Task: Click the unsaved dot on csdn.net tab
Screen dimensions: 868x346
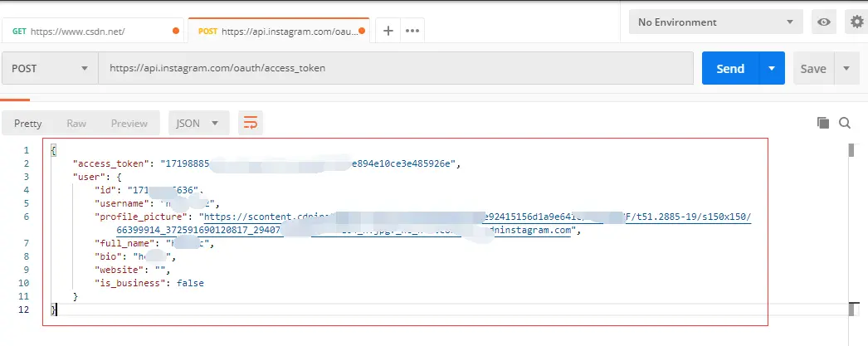Action: point(176,31)
